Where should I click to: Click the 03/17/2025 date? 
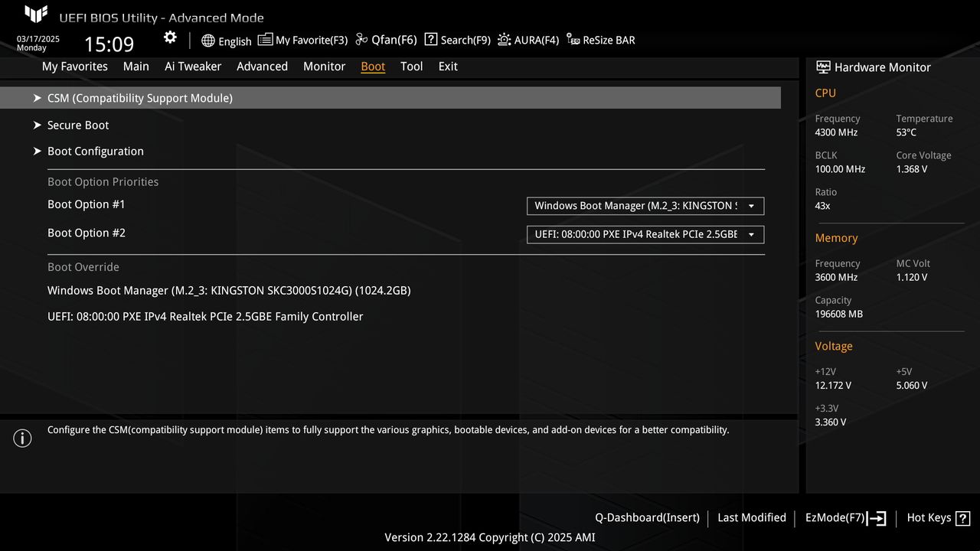coord(38,39)
